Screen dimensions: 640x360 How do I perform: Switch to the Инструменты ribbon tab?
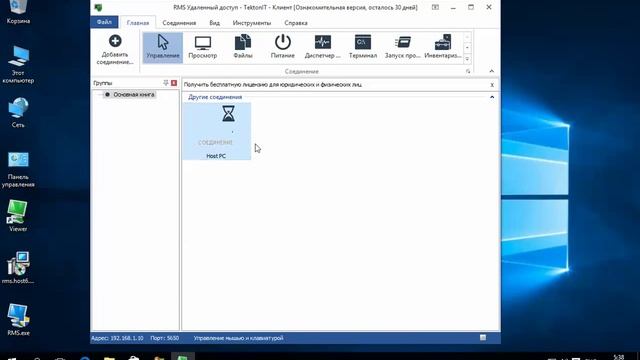coord(252,23)
